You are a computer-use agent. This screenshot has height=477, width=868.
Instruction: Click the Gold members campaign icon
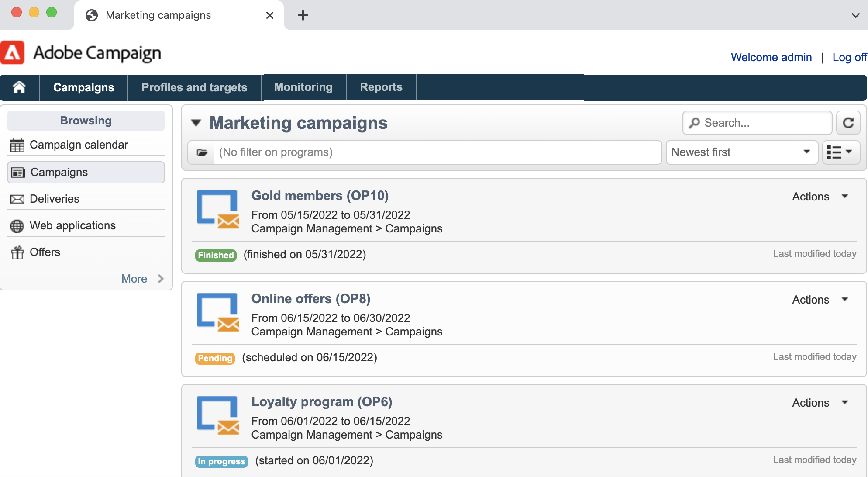[x=217, y=209]
